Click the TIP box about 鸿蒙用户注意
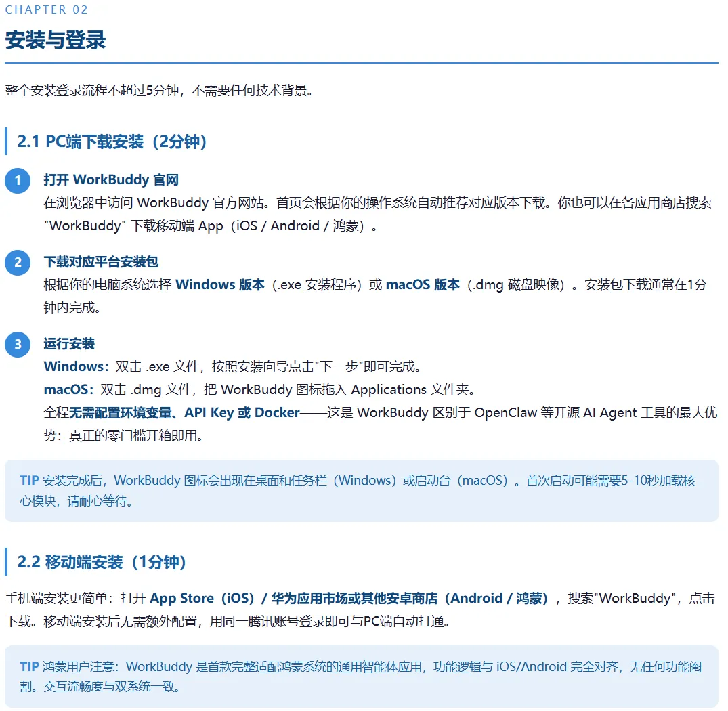 (362, 676)
